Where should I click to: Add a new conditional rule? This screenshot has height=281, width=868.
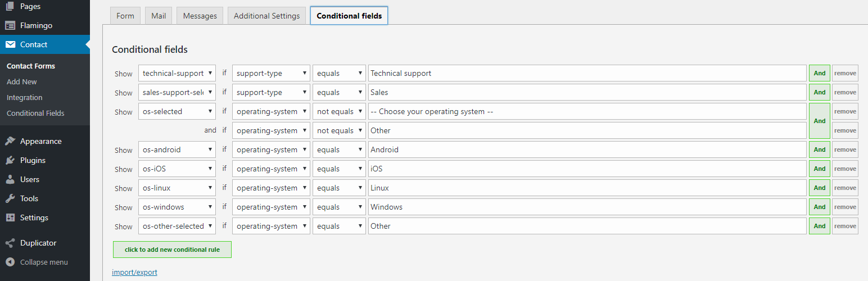click(172, 250)
